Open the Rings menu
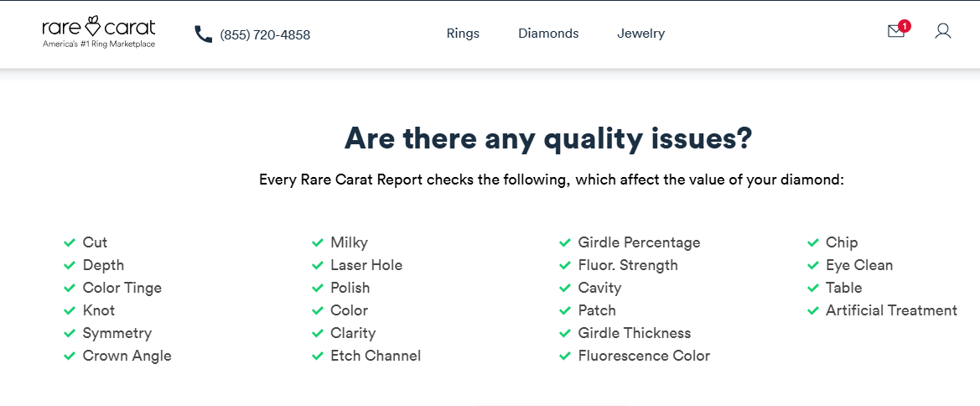The width and height of the screenshot is (980, 406). 463,34
